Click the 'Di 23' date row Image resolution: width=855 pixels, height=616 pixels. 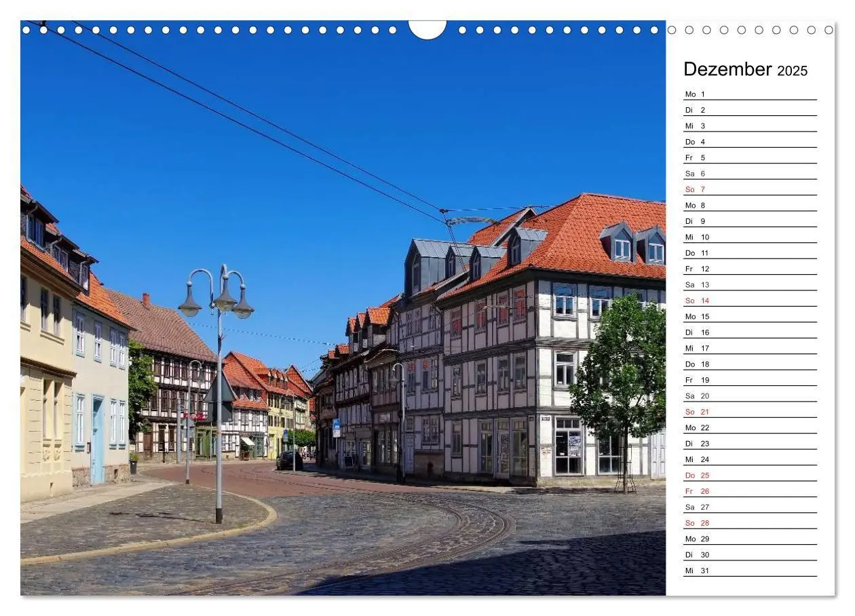click(x=750, y=444)
